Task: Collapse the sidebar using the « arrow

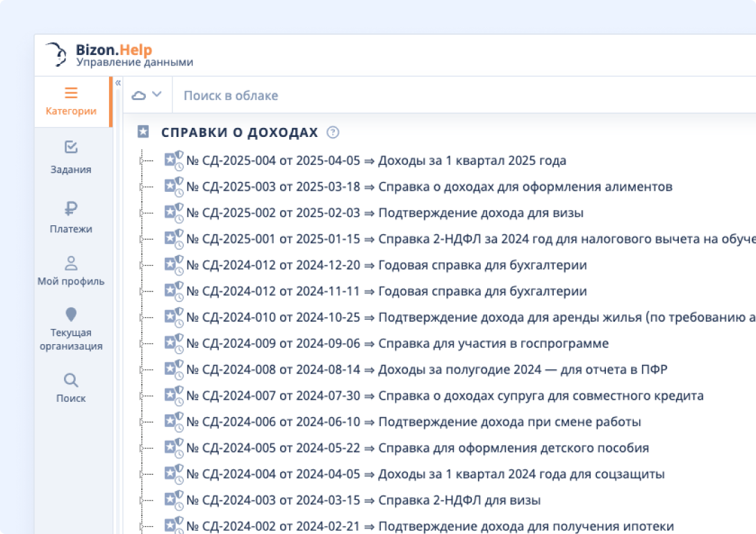Action: 119,82
